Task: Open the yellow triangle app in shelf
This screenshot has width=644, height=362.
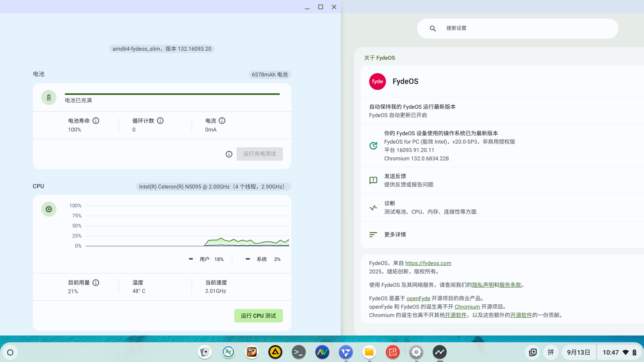Action: [275, 352]
